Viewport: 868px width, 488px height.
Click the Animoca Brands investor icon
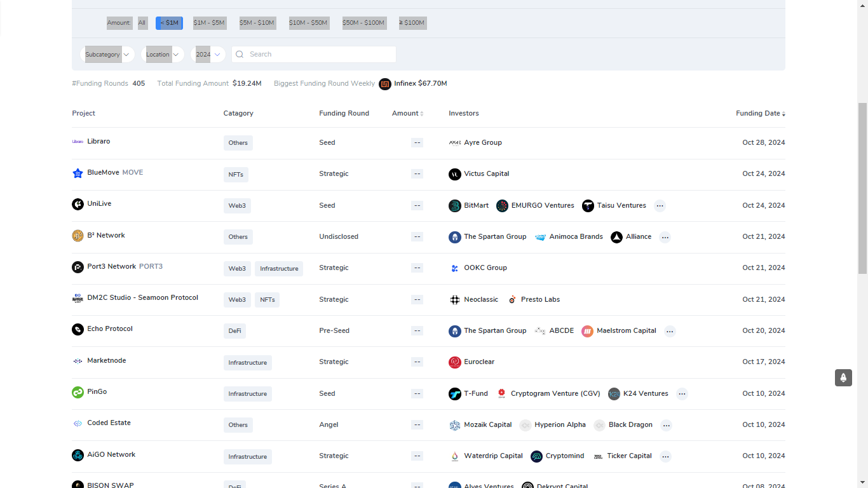[540, 237]
